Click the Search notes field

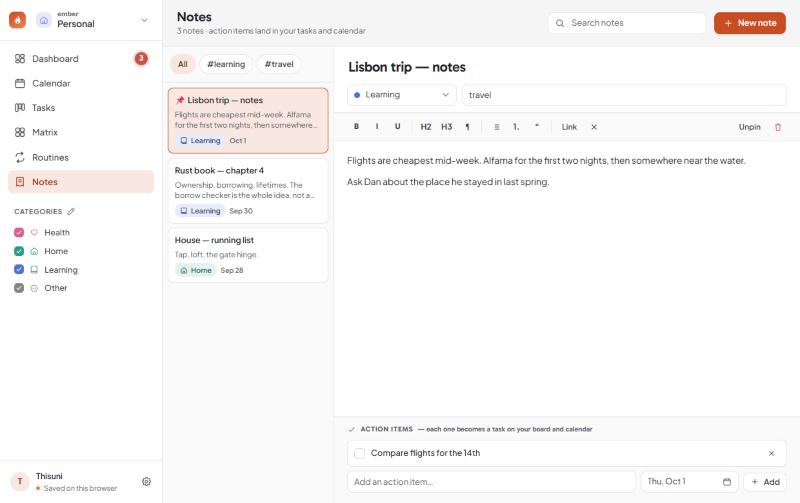tap(627, 23)
